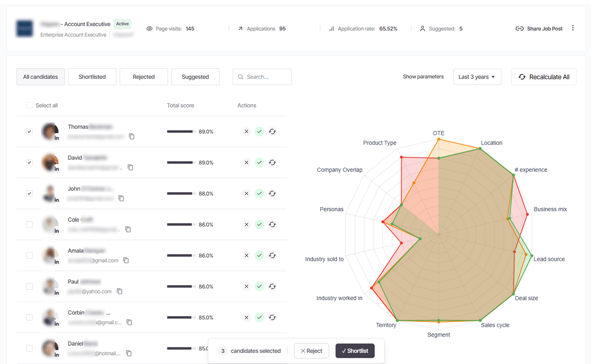Open the Last 3 years dropdown
The height and width of the screenshot is (364, 591).
click(477, 77)
